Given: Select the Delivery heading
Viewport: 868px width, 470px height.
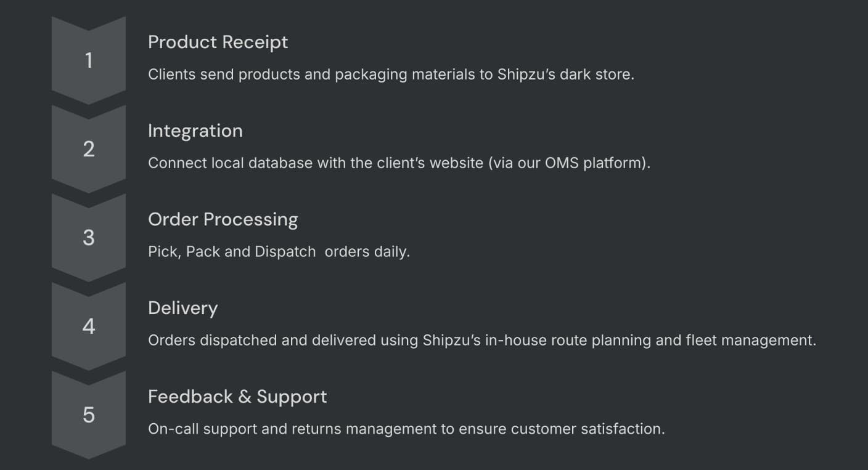Looking at the screenshot, I should [183, 309].
